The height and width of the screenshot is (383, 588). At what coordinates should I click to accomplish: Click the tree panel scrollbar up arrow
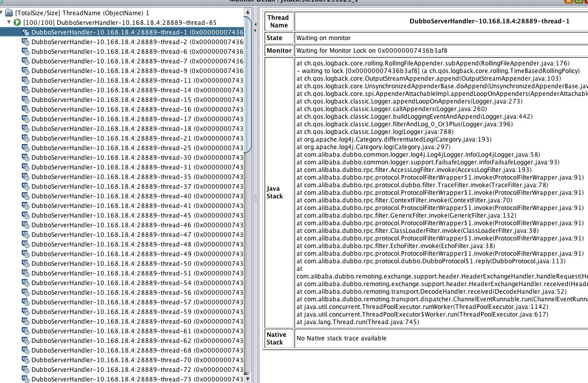point(247,12)
